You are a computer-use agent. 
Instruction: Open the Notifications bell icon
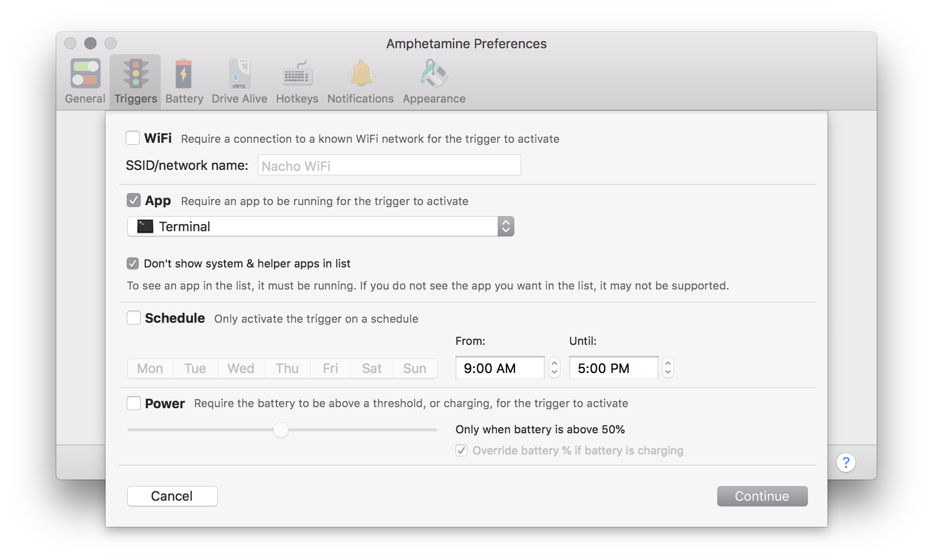[x=361, y=73]
